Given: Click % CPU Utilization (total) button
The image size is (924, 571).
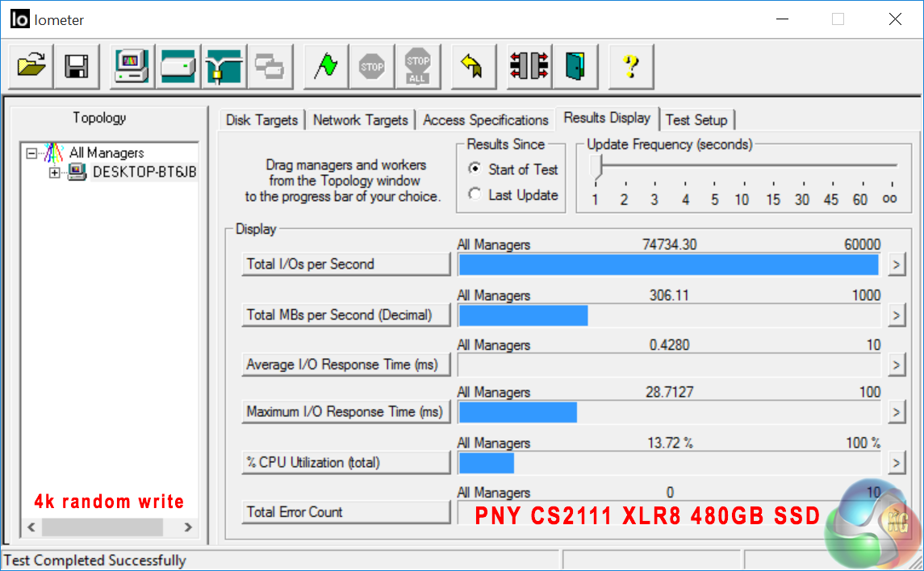Looking at the screenshot, I should click(x=346, y=463).
